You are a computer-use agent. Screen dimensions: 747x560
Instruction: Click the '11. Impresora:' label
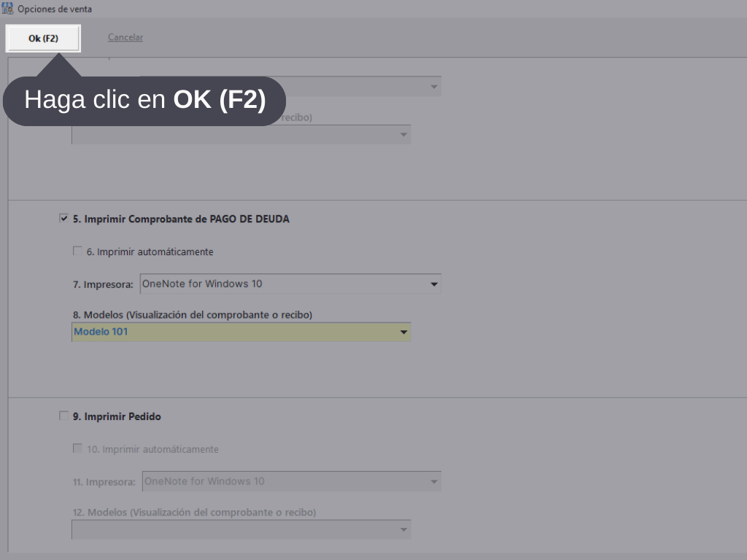pos(104,482)
